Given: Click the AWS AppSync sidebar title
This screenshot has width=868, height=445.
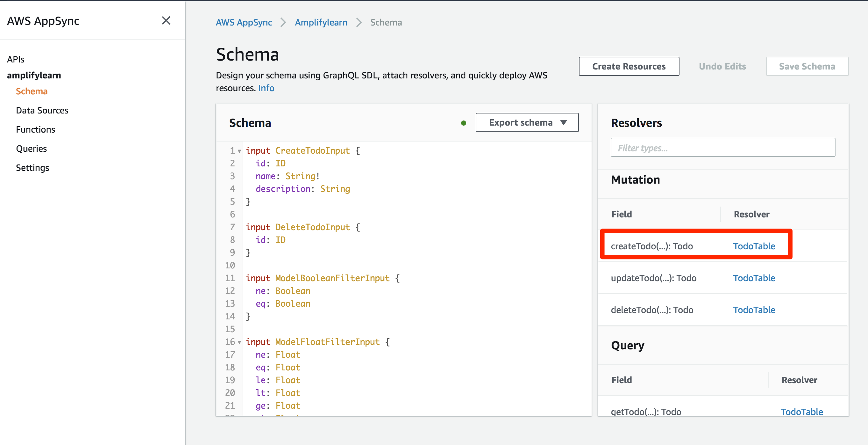Looking at the screenshot, I should (43, 21).
